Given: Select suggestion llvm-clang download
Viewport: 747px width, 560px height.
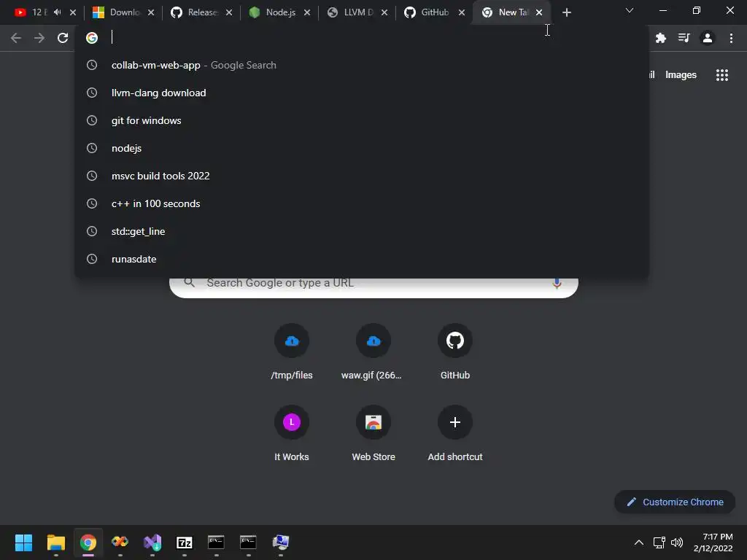Looking at the screenshot, I should tap(362, 93).
